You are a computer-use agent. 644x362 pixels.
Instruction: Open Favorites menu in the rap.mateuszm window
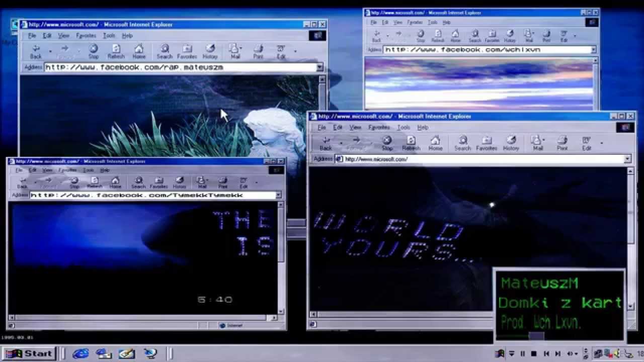tap(86, 36)
